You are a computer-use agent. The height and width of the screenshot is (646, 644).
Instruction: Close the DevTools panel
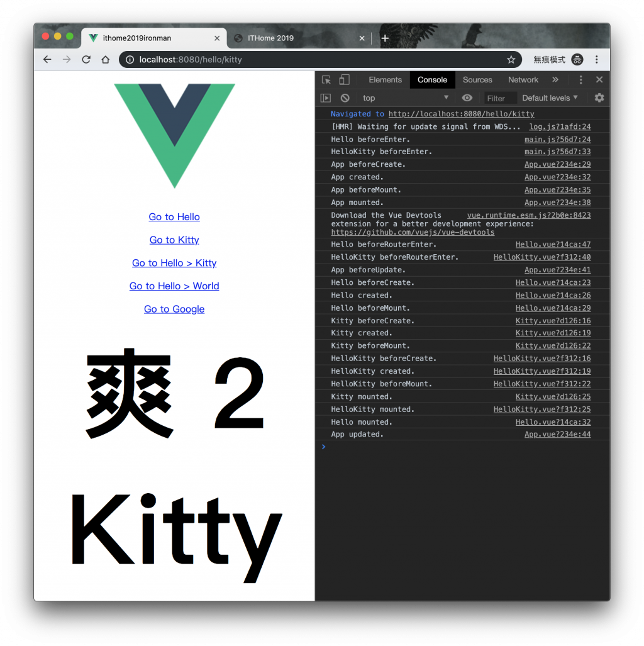(x=599, y=79)
